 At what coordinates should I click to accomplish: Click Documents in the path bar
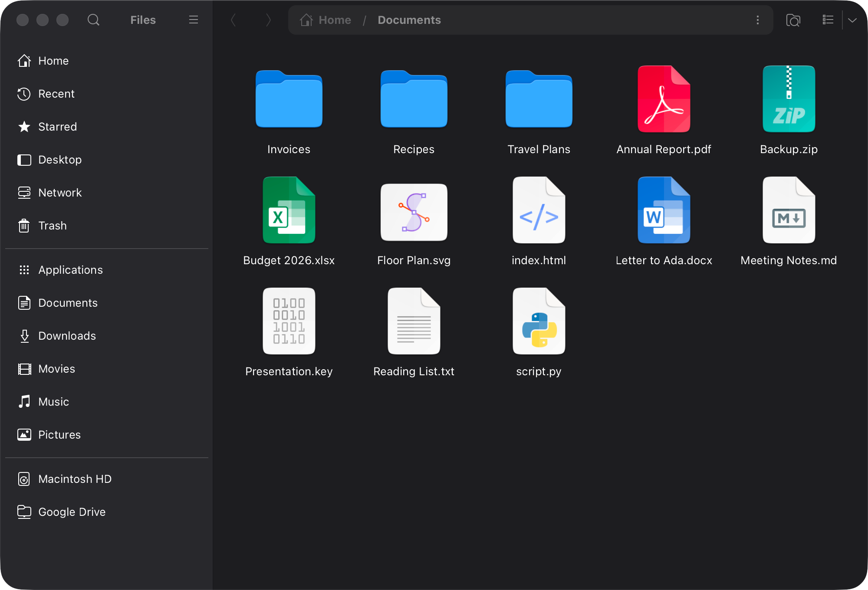[409, 20]
